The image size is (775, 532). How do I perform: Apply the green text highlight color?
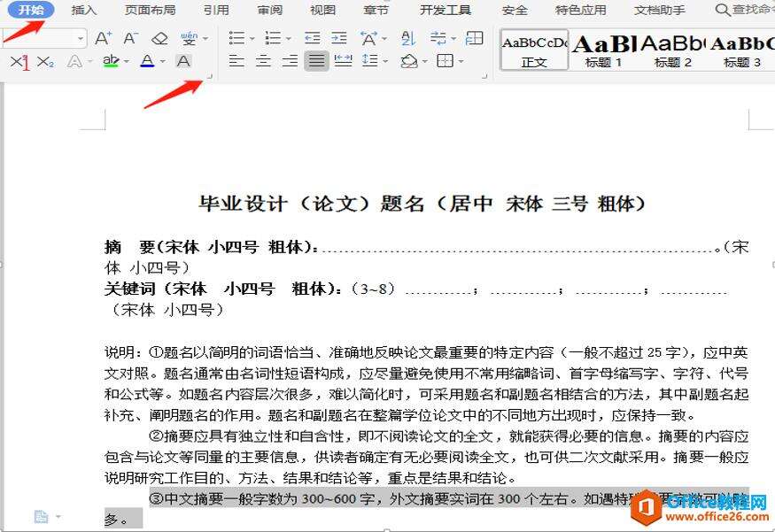point(112,61)
